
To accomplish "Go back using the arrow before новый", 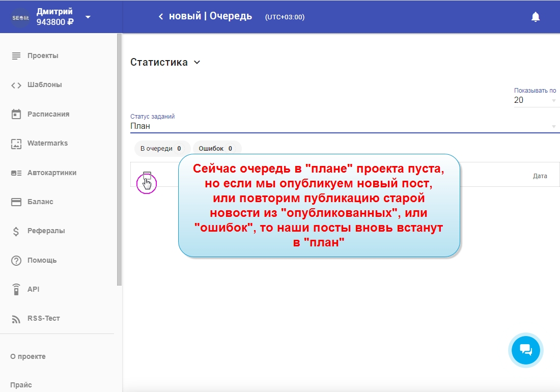I will 161,17.
